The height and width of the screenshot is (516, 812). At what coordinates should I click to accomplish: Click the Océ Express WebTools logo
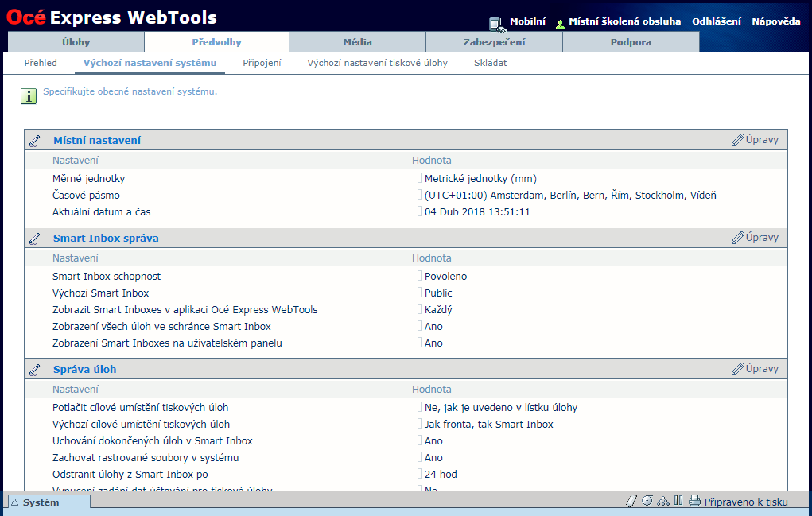111,17
